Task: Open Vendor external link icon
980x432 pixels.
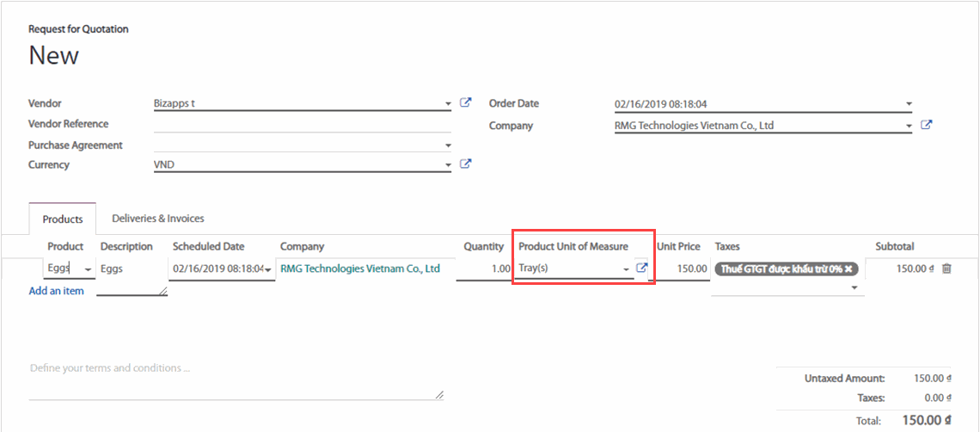Action: pos(465,103)
